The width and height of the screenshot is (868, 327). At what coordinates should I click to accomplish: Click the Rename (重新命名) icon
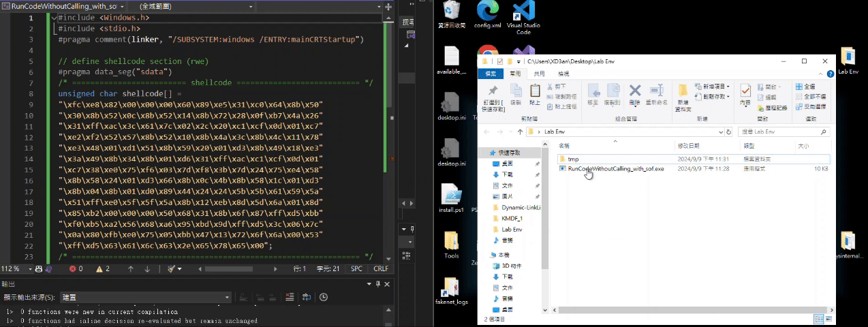pos(656,95)
